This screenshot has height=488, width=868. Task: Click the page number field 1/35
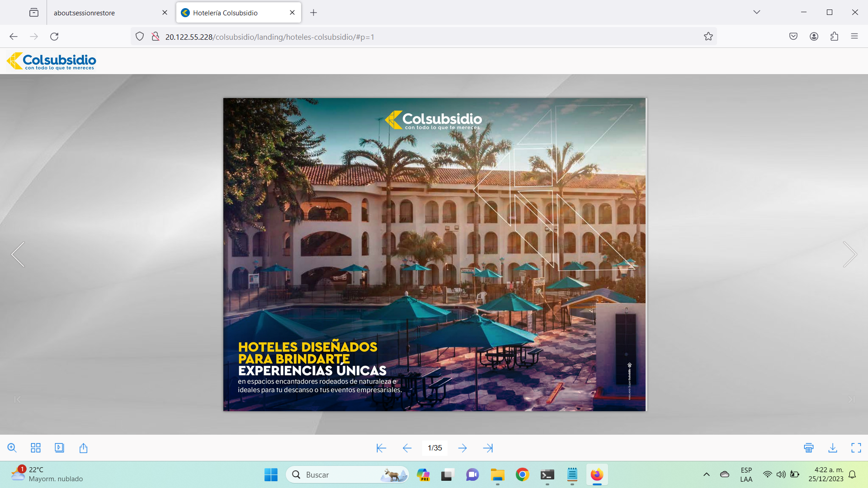[434, 448]
